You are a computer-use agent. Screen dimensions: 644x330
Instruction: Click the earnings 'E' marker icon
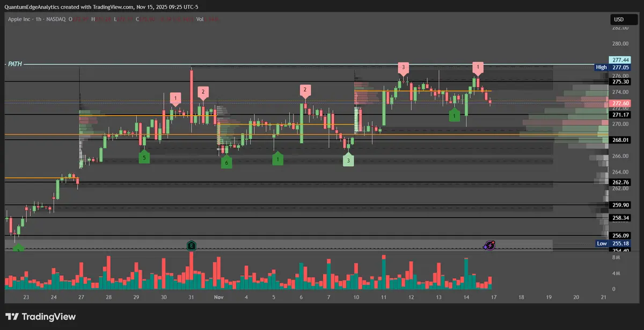(192, 246)
